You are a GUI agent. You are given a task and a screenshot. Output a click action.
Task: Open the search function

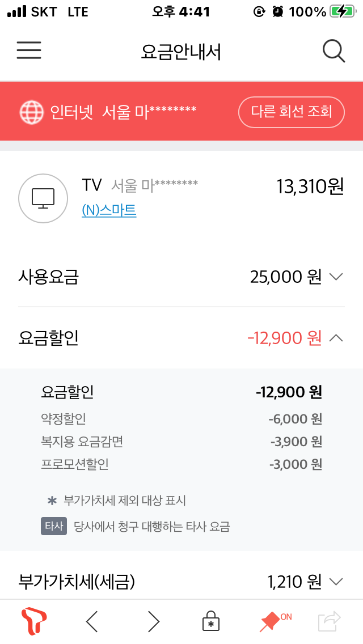tap(334, 51)
